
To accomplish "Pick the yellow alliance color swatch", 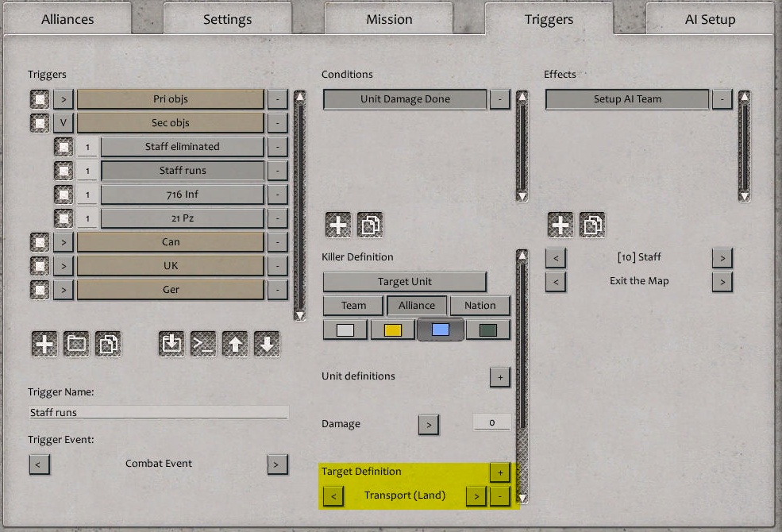I will [x=392, y=329].
